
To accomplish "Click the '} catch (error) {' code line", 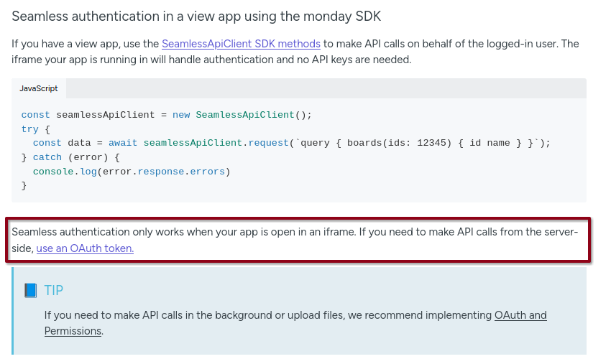I will pyautogui.click(x=70, y=157).
